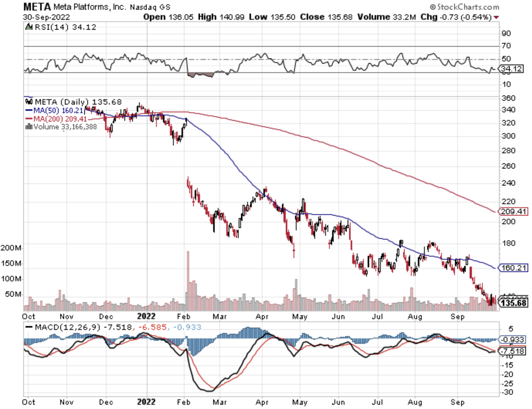This screenshot has width=532, height=409.
Task: Click the MA(50) 160.21 legend label
Action: [x=58, y=110]
